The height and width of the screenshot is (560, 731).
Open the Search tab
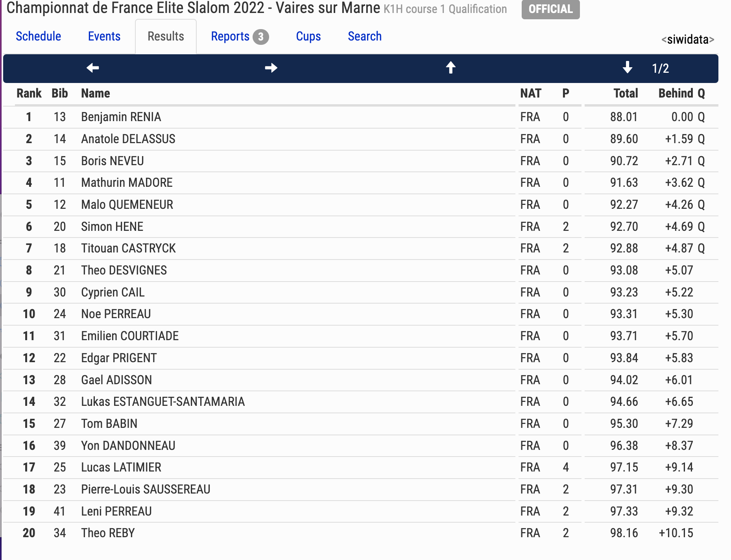365,36
